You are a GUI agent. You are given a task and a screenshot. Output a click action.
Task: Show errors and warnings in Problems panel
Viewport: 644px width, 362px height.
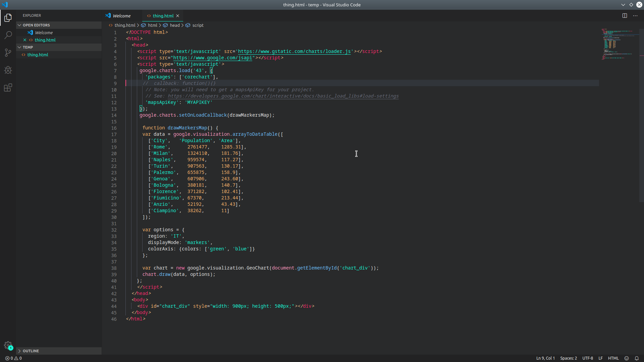coord(13,358)
